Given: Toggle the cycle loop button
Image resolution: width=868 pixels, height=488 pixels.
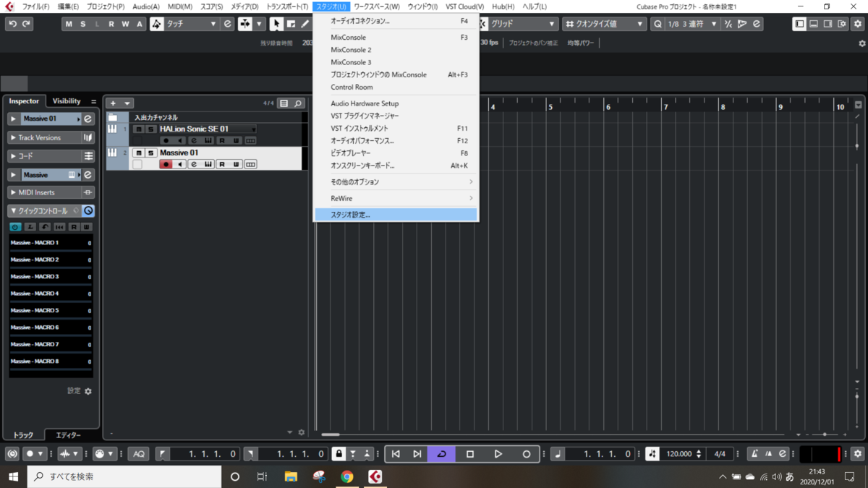Looking at the screenshot, I should coord(441,454).
